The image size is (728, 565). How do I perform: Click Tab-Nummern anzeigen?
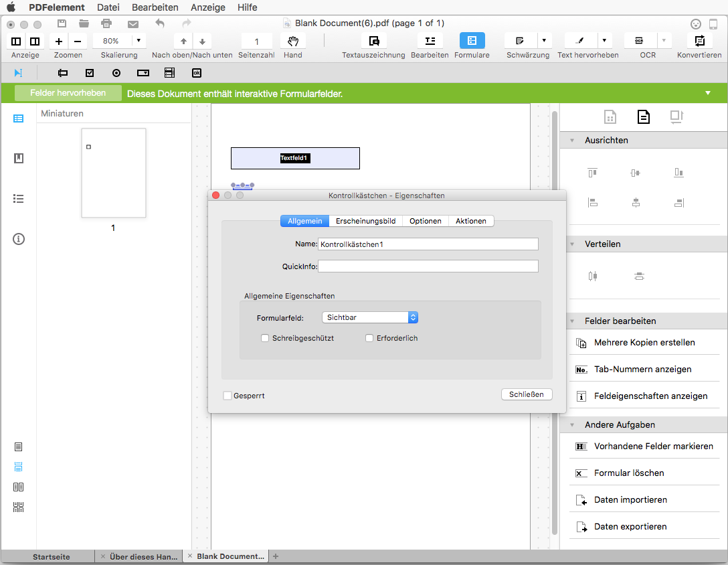[644, 370]
